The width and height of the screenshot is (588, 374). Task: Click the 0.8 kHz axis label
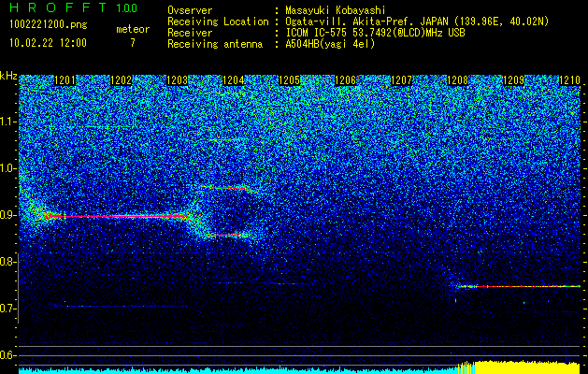[8, 262]
